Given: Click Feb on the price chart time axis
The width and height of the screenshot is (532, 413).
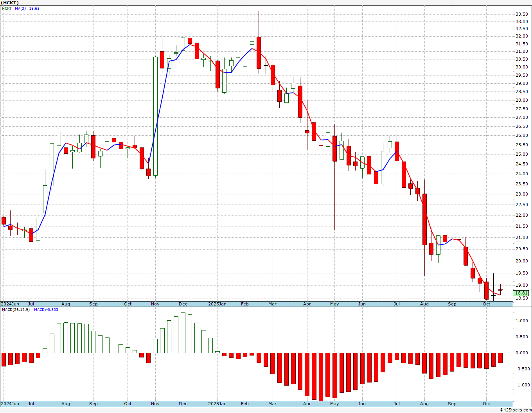Looking at the screenshot, I should (245, 304).
